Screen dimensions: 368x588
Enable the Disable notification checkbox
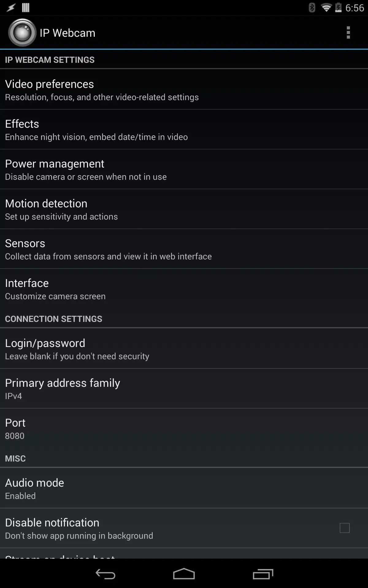click(x=345, y=528)
